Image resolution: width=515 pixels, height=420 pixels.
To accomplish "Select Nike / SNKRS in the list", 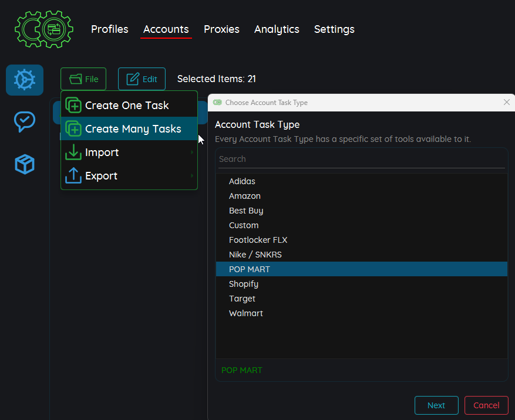I will coord(362,255).
